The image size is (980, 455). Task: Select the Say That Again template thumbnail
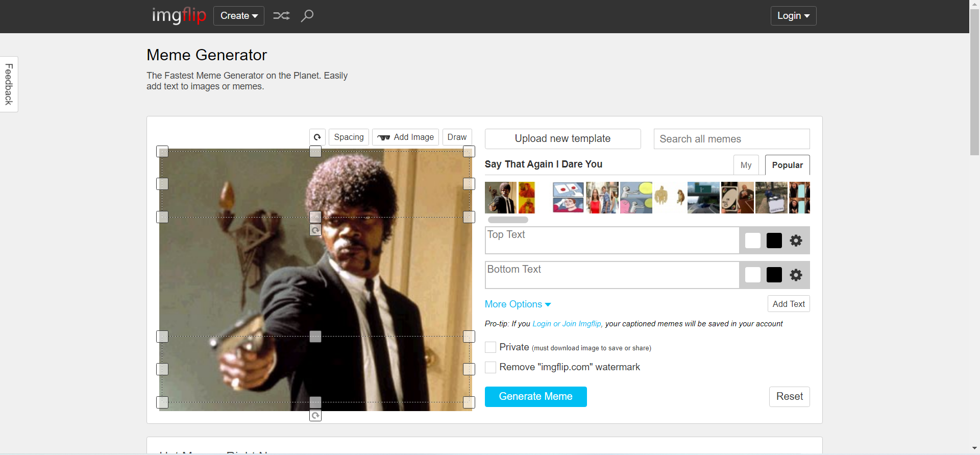[501, 198]
